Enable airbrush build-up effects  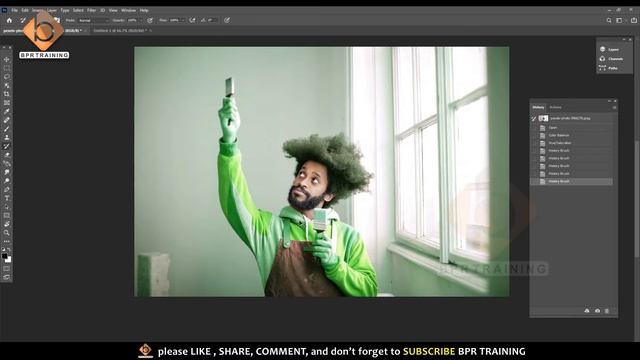tap(192, 20)
